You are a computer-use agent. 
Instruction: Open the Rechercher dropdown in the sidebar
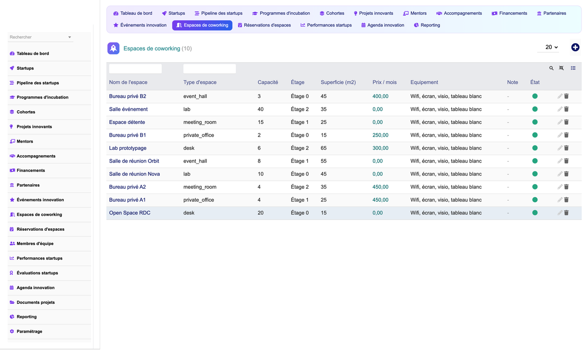[41, 37]
